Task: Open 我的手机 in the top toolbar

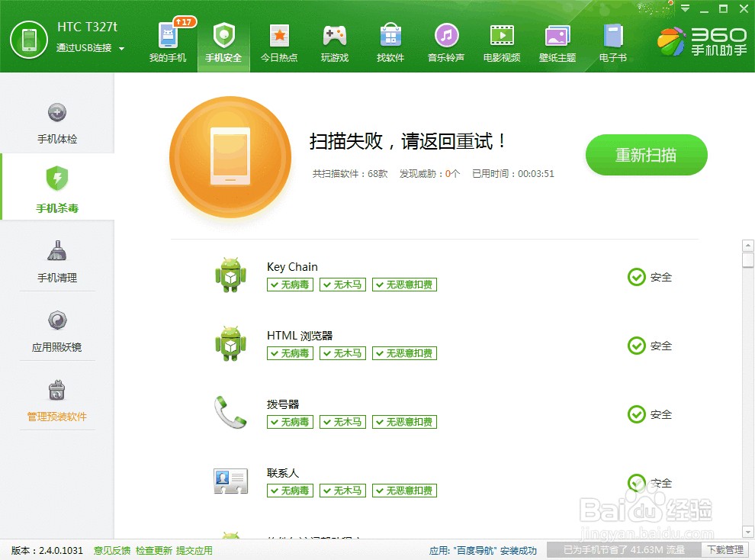Action: coord(168,43)
